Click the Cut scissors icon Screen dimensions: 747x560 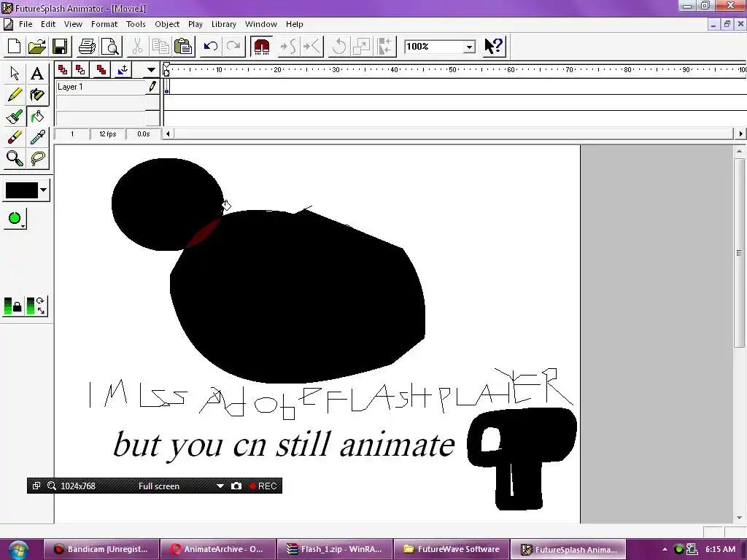[x=136, y=46]
